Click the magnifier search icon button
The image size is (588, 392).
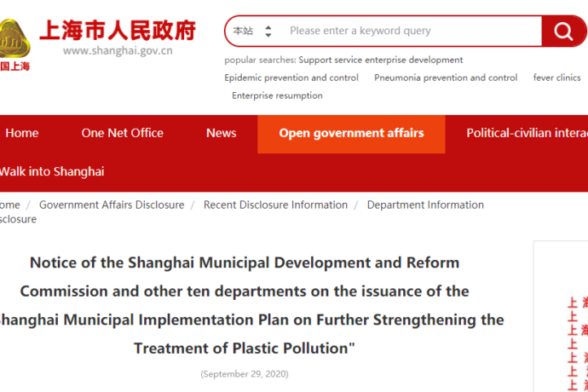pos(563,32)
